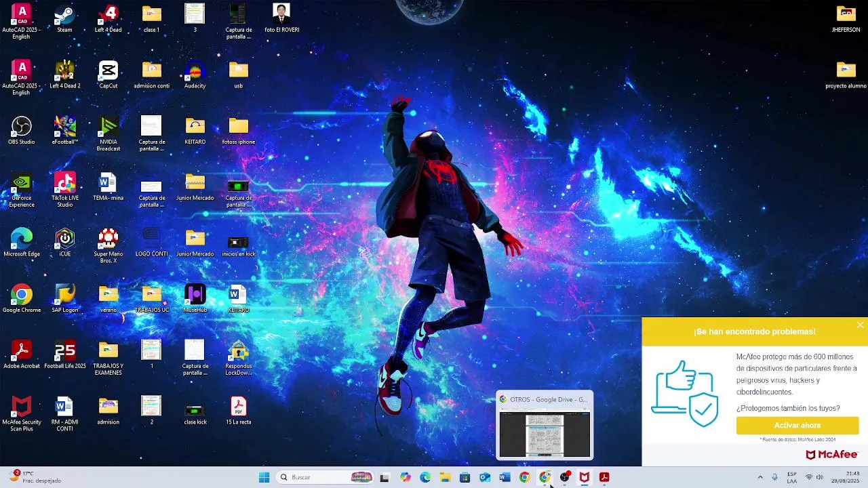This screenshot has width=868, height=488.
Task: Open Microsoft Store from the taskbar
Action: [x=465, y=477]
